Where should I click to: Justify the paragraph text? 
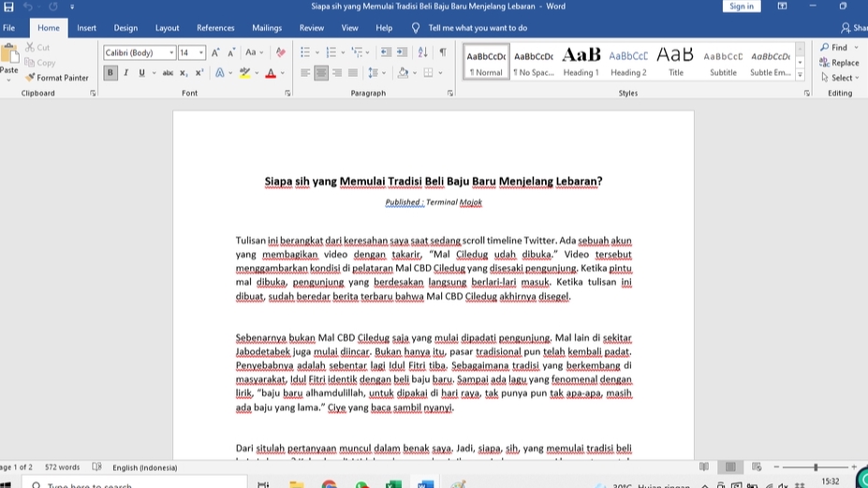(353, 72)
